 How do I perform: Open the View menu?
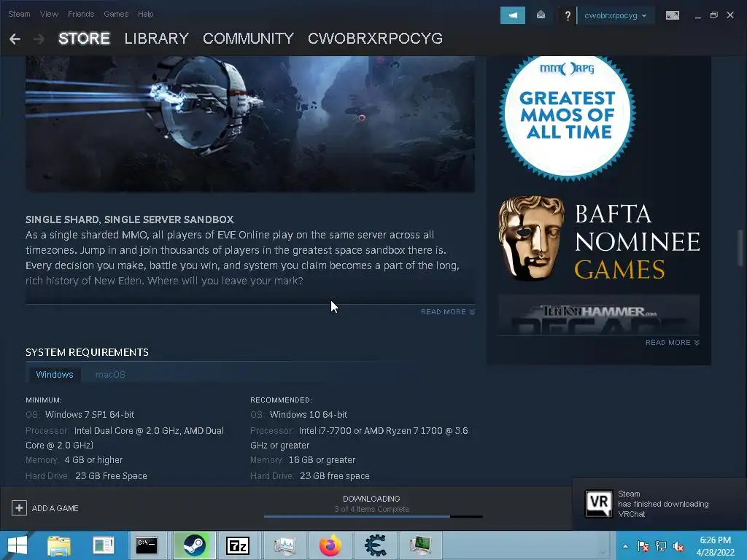pos(49,14)
